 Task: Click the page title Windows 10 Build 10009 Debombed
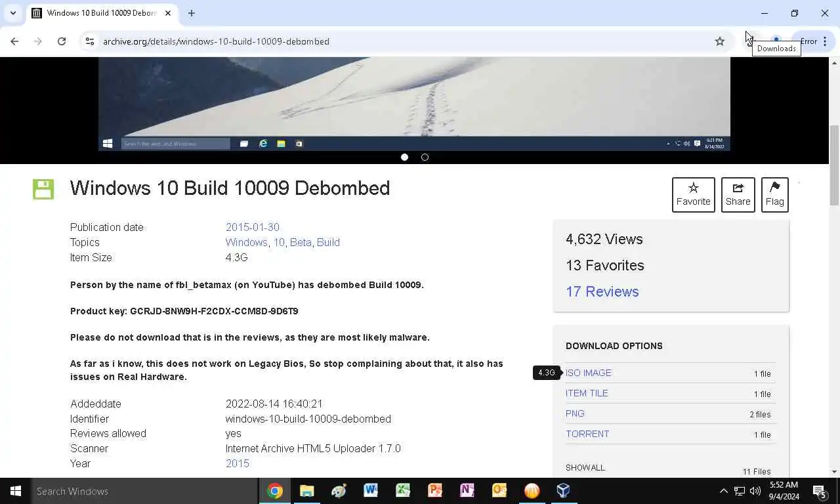point(230,188)
